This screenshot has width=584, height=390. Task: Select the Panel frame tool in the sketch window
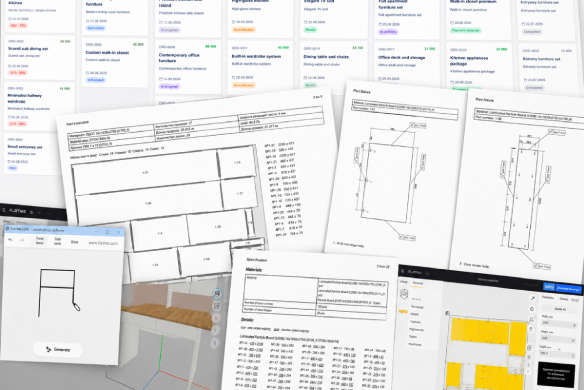tap(40, 241)
